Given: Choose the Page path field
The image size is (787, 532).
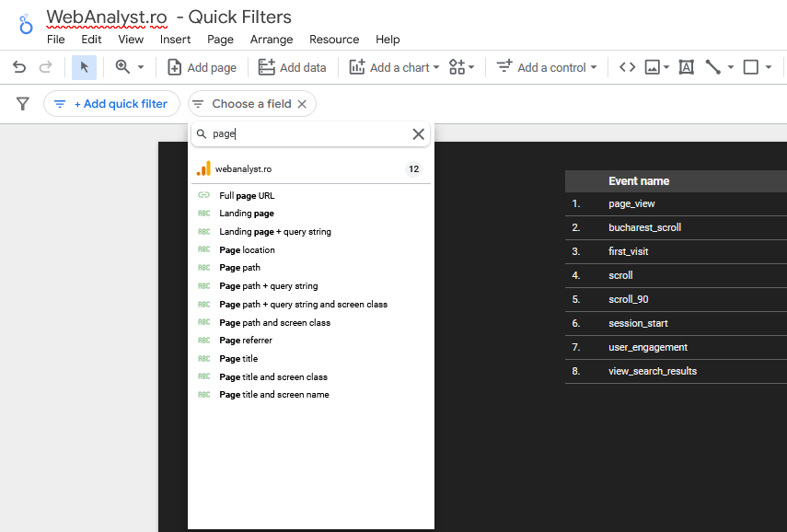Looking at the screenshot, I should point(310,268).
